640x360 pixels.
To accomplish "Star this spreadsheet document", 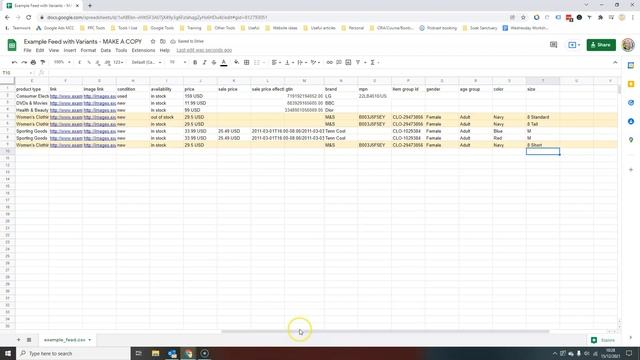I will 153,42.
